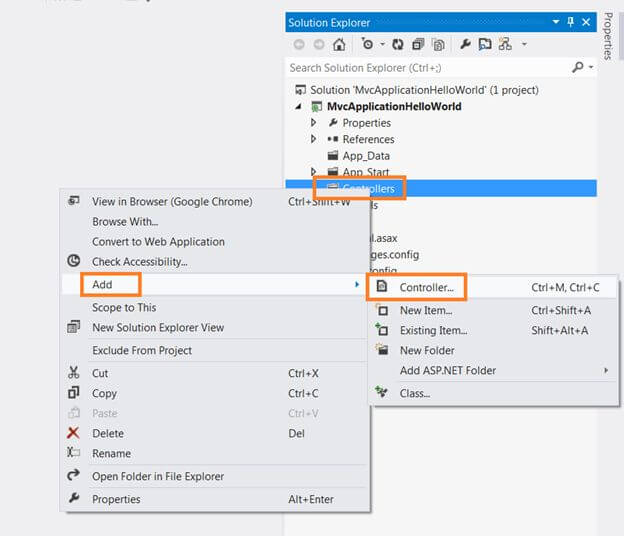
Task: Click the magnifier search icon
Action: coord(577,67)
